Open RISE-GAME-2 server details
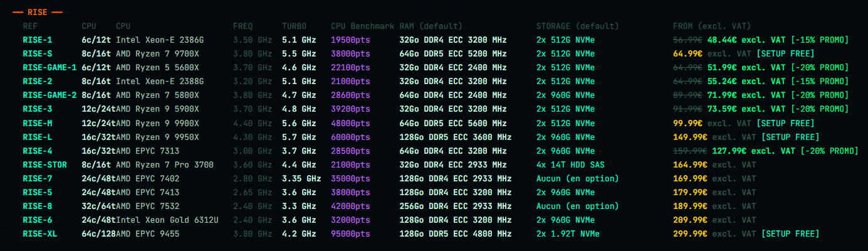Screen dimensions: 868x251 (50, 95)
